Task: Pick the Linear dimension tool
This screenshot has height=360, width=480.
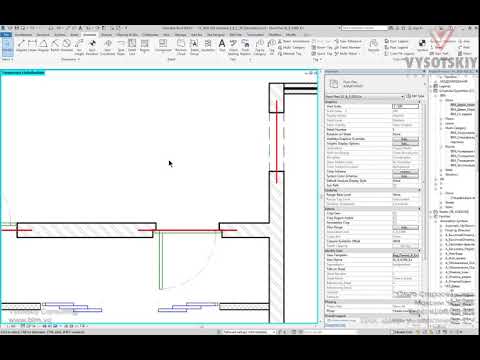Action: (x=32, y=46)
